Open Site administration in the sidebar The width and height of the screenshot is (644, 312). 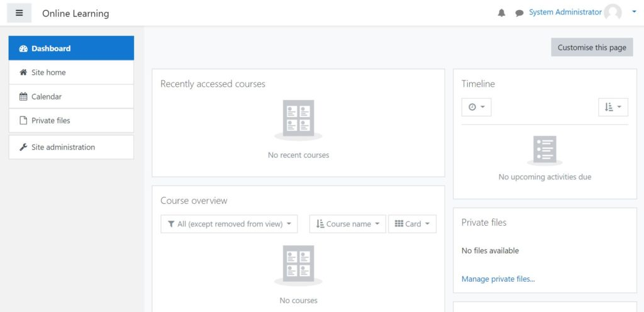(x=71, y=147)
